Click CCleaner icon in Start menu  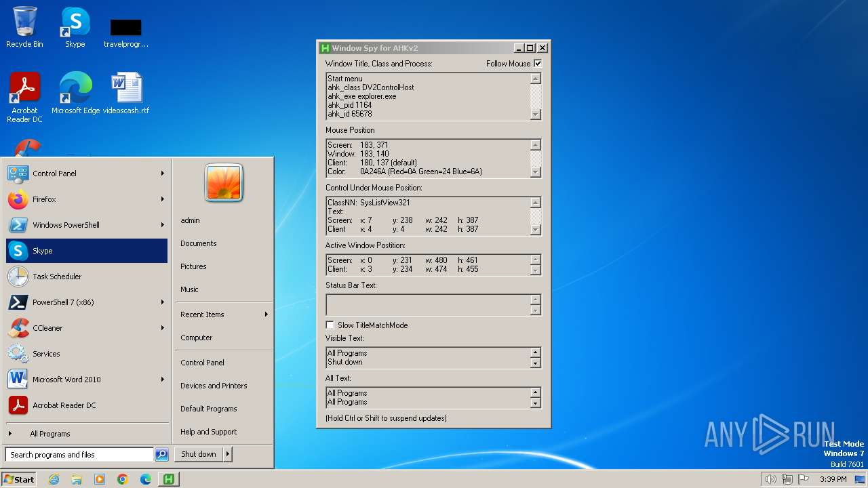(x=18, y=328)
